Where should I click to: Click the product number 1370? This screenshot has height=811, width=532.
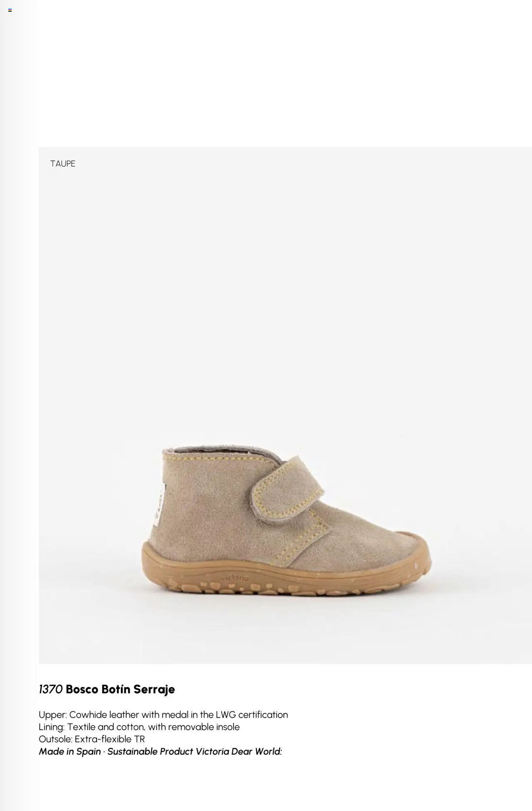[x=51, y=690]
